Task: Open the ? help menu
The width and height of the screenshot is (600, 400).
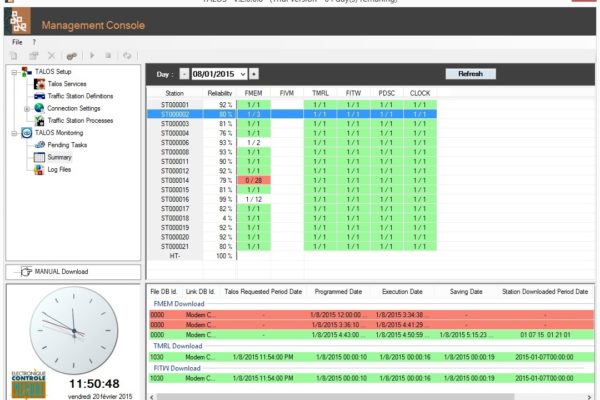Action: click(34, 42)
